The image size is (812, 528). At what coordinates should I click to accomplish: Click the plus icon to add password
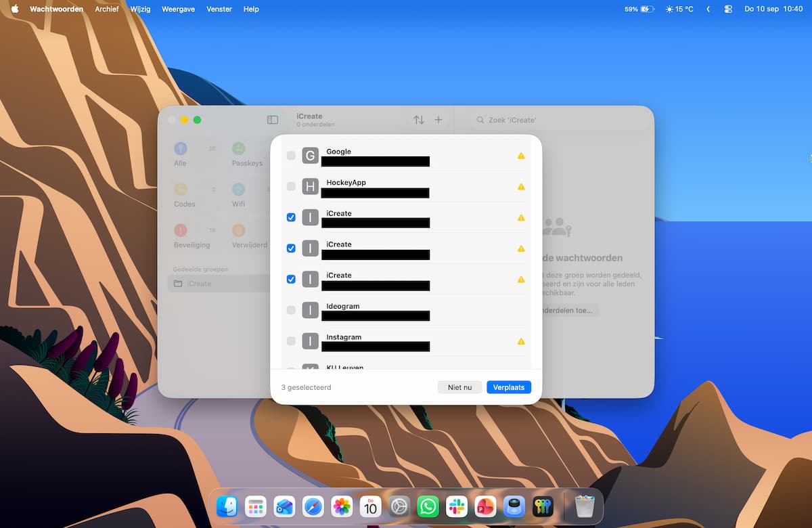[438, 120]
